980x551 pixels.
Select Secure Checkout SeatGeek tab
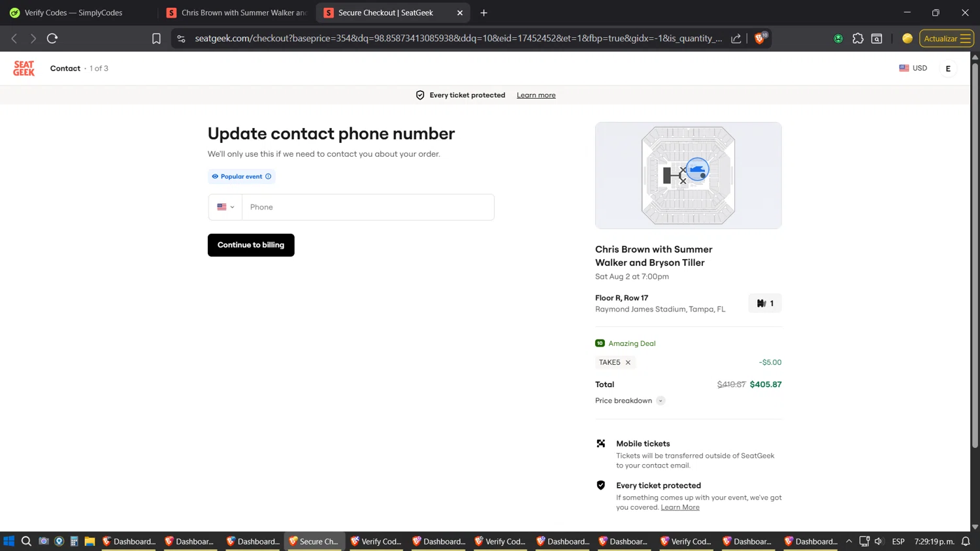click(393, 12)
